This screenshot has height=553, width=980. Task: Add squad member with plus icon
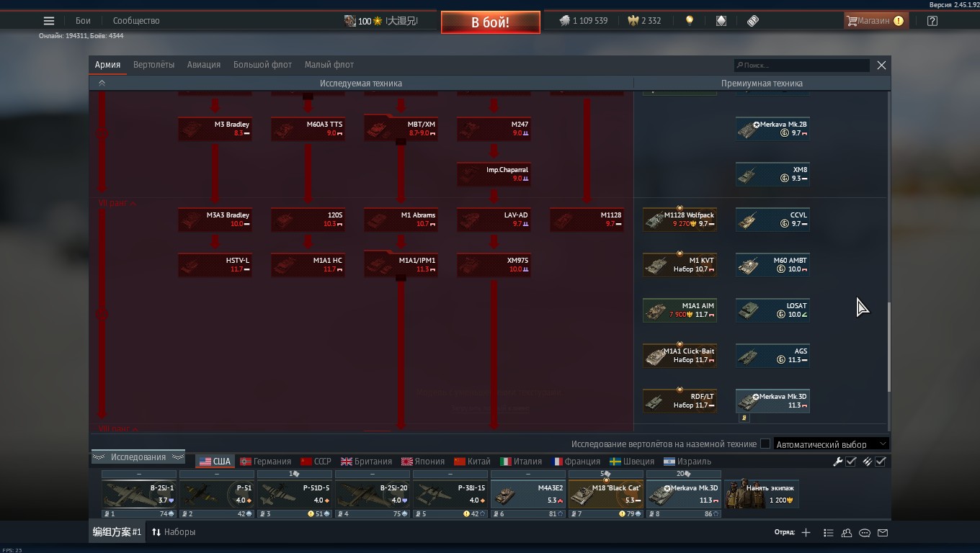(x=806, y=532)
